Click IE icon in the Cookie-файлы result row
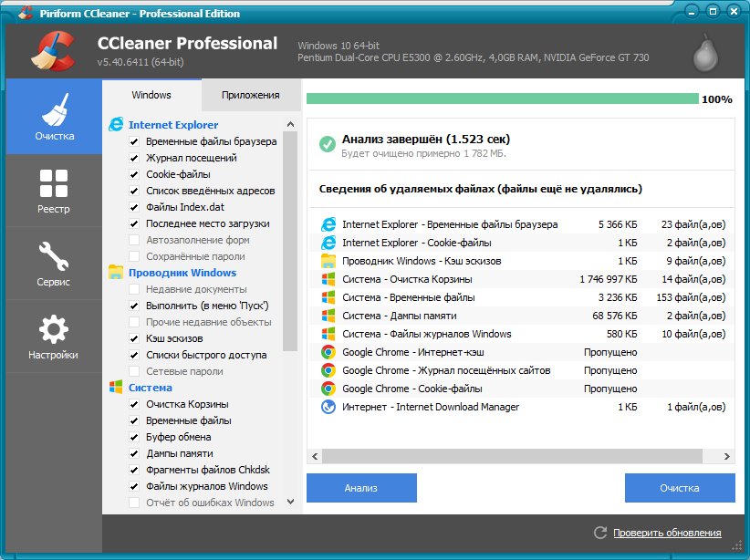The width and height of the screenshot is (750, 560). (328, 243)
